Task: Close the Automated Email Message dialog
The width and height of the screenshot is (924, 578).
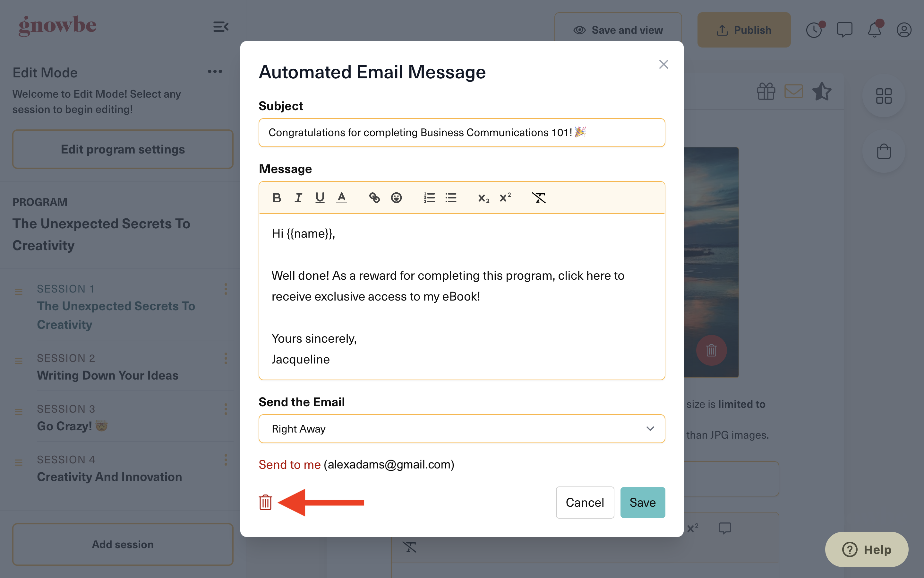Action: (663, 64)
